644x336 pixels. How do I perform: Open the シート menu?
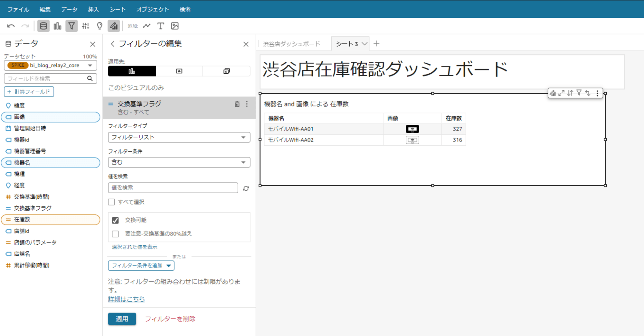(118, 9)
